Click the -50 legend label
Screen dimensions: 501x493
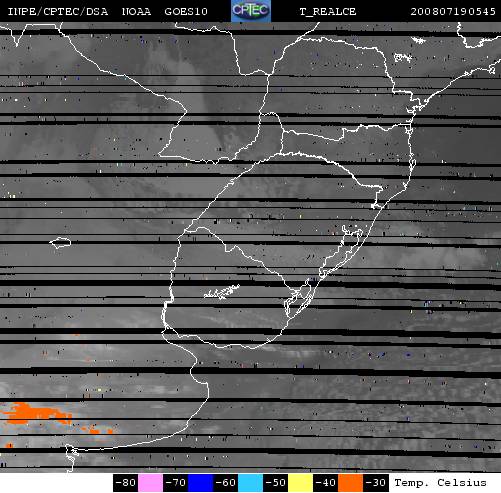(275, 483)
